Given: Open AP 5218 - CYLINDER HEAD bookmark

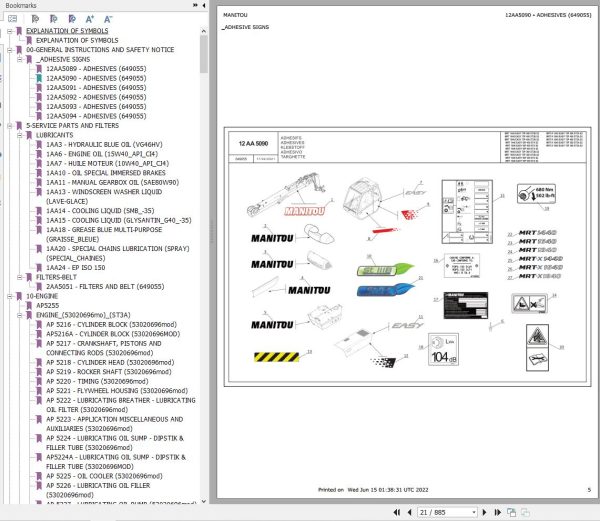Looking at the screenshot, I should click(x=110, y=362).
